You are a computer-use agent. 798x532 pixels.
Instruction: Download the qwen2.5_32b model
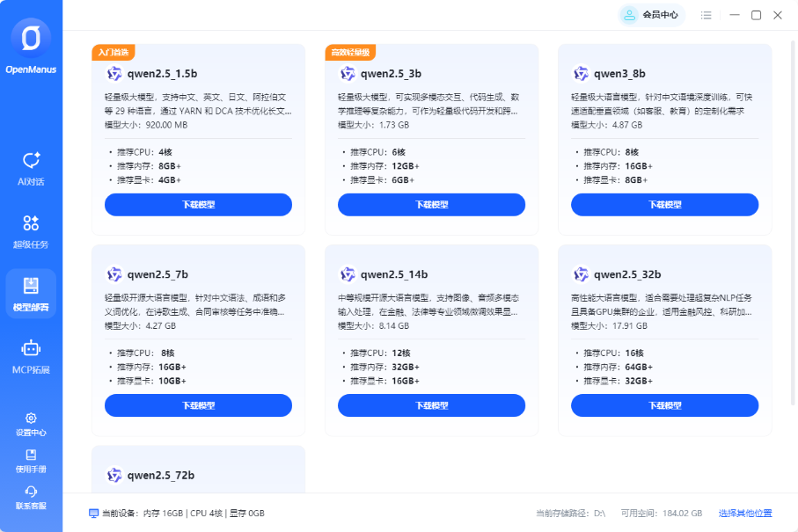(664, 405)
